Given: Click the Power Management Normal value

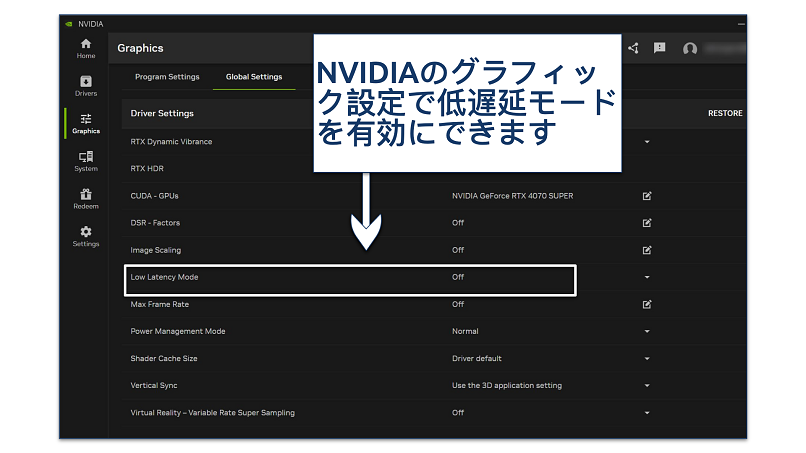Looking at the screenshot, I should [465, 332].
